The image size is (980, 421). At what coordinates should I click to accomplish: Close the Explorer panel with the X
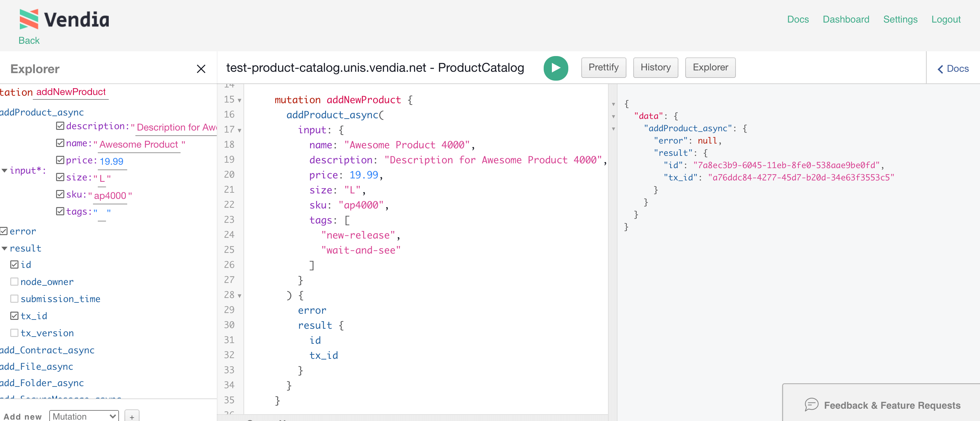pyautogui.click(x=201, y=69)
